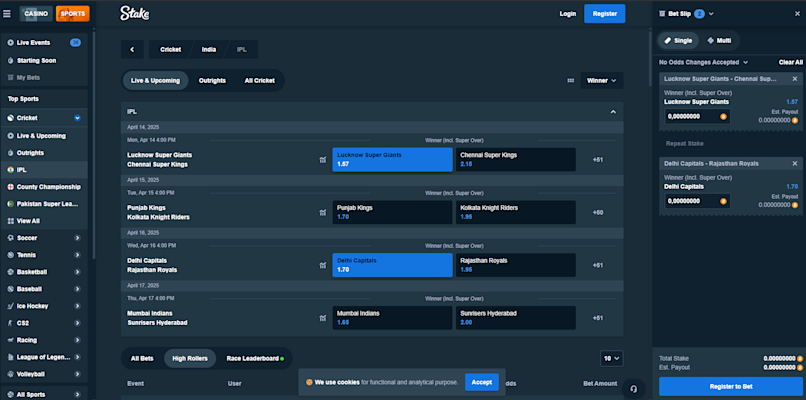Collapse the IPL section chevron
Screen dimensions: 806x400
tap(613, 112)
